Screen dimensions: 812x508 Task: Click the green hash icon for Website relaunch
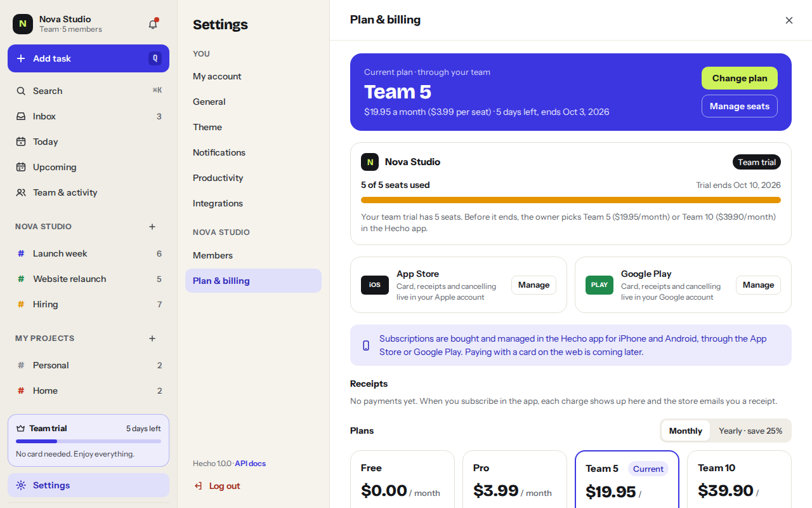pos(21,279)
